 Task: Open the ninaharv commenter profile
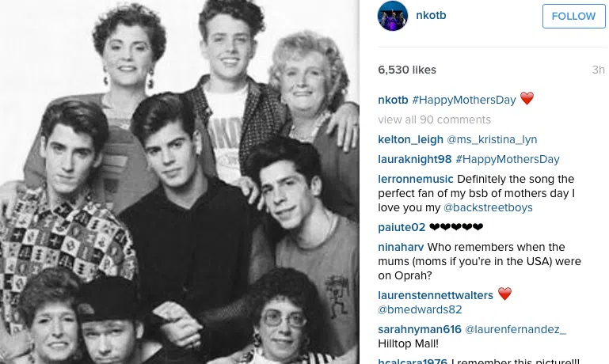pyautogui.click(x=401, y=247)
